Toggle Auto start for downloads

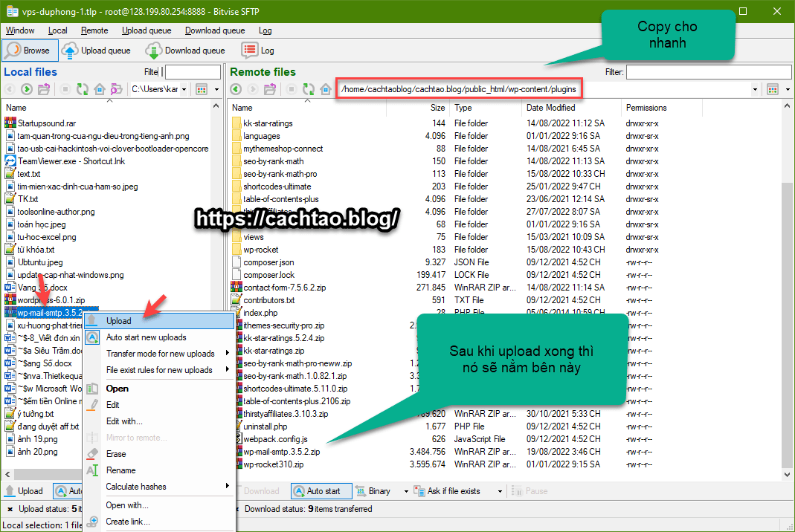(321, 491)
